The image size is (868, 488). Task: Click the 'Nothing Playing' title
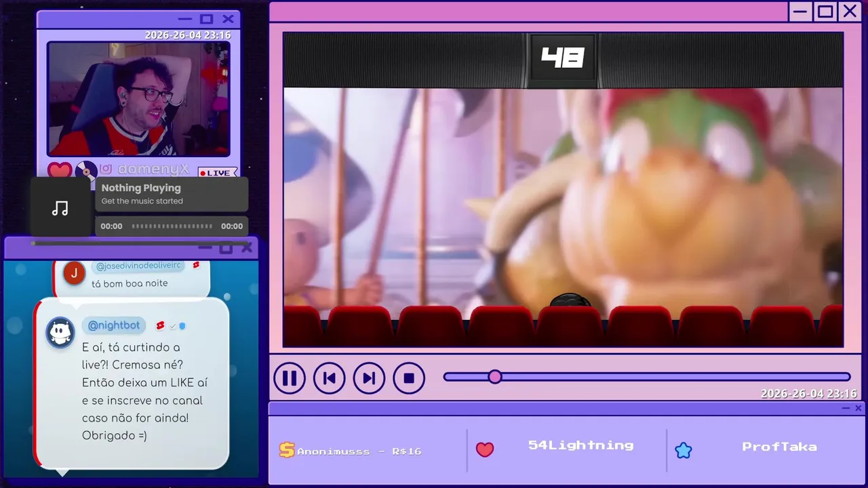pos(141,188)
